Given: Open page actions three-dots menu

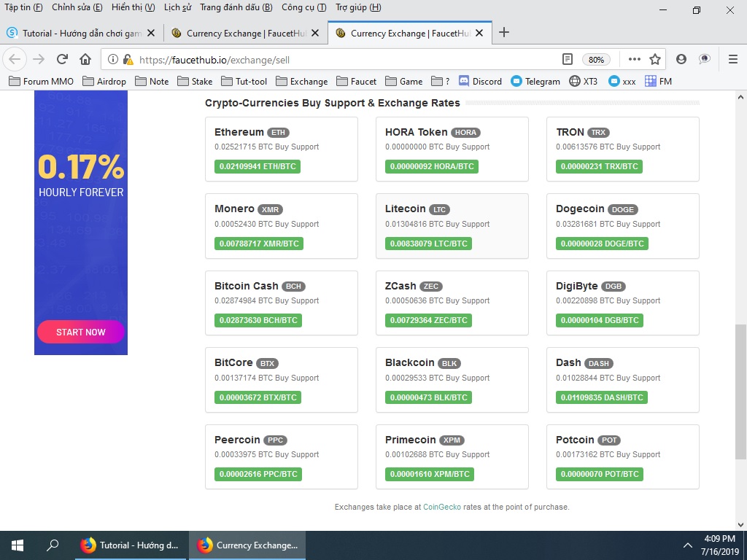Looking at the screenshot, I should tap(634, 59).
